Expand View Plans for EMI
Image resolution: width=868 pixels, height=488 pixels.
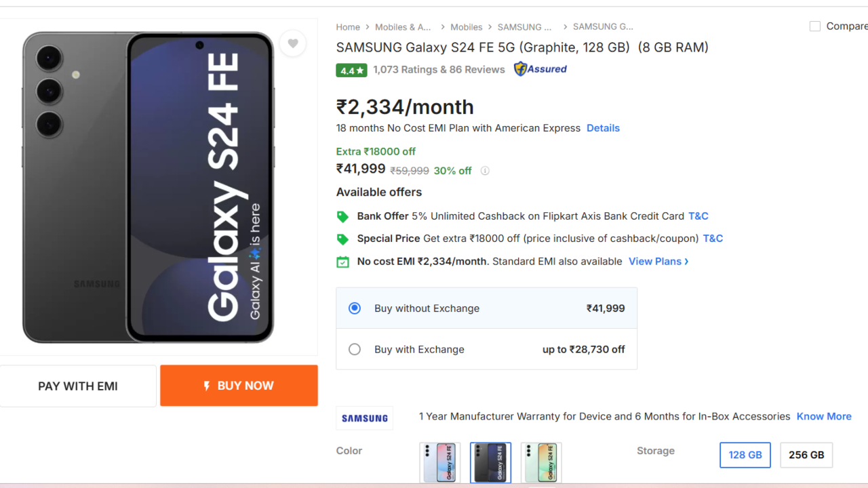click(x=658, y=262)
